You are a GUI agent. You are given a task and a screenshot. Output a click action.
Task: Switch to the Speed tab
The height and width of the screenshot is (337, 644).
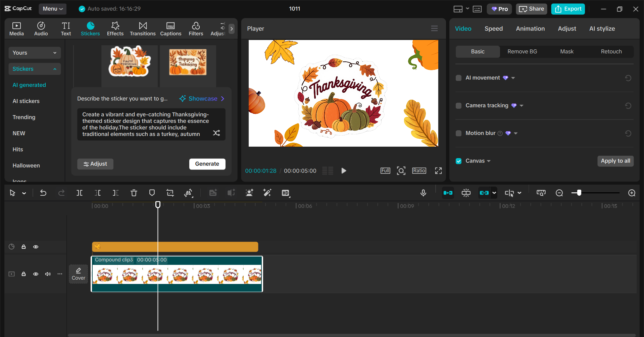tap(493, 29)
